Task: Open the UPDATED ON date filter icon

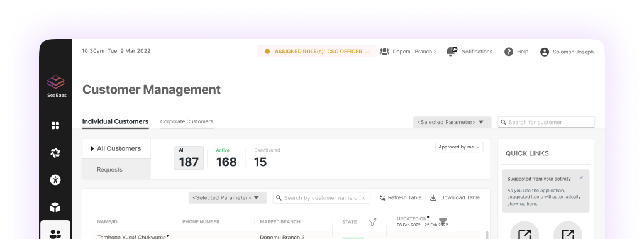Action: 443,222
